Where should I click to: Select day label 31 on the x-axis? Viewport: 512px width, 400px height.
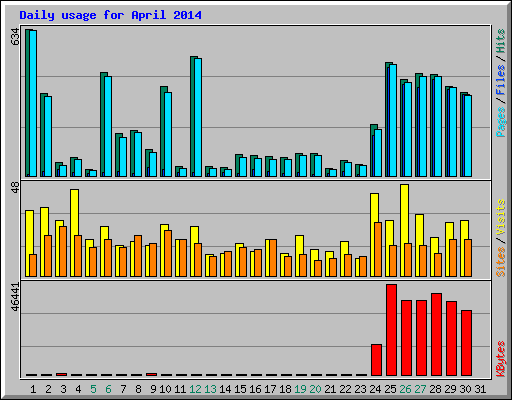pyautogui.click(x=480, y=389)
